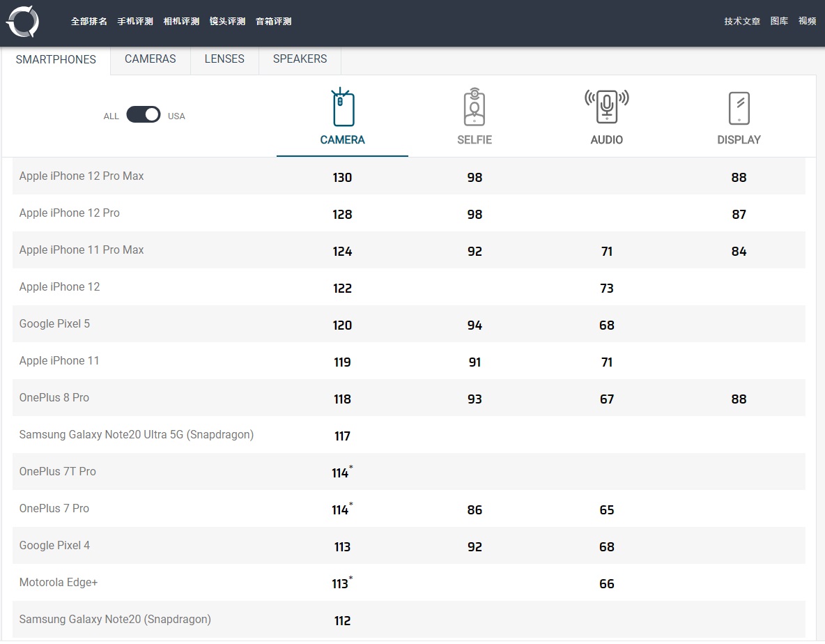
Task: Select the Audio microphone icon
Action: point(606,106)
